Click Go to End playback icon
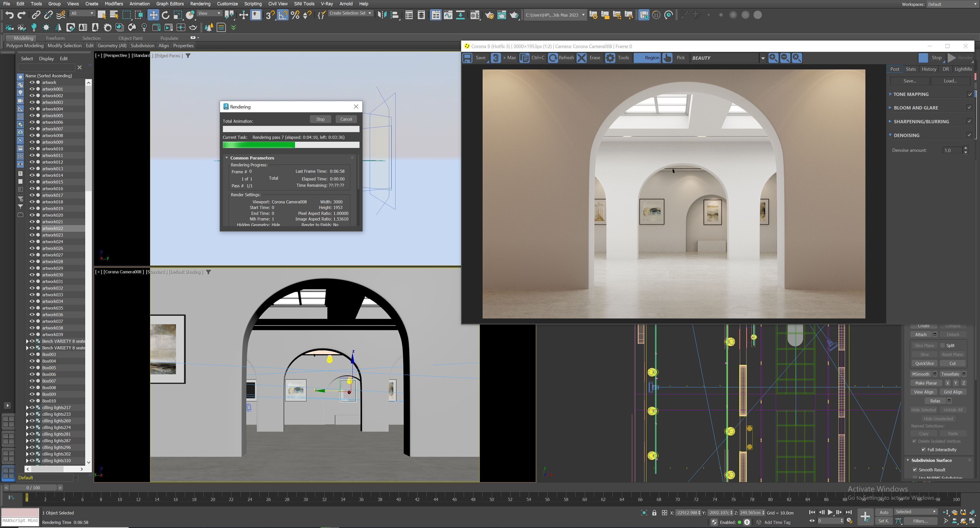Screen dimensions: 980x528 [x=849, y=512]
